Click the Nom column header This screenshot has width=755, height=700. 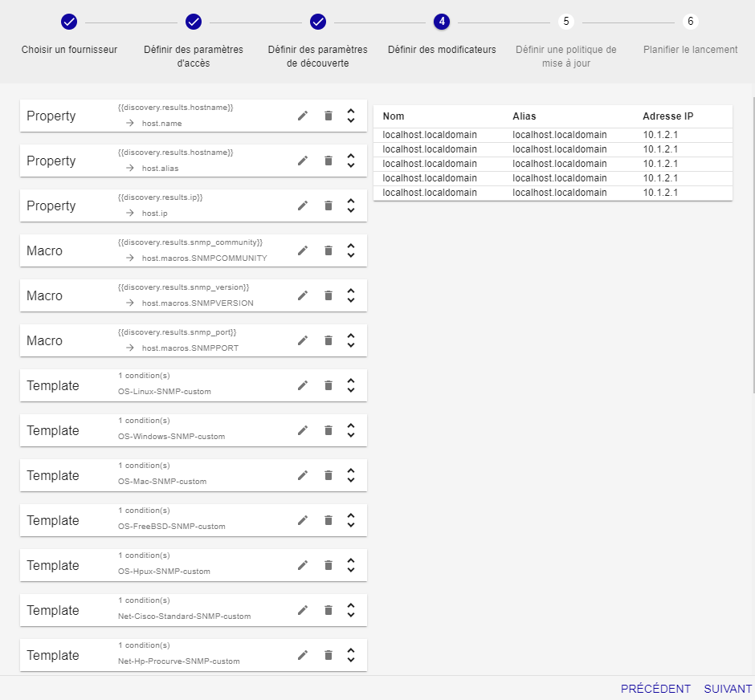[x=394, y=116]
